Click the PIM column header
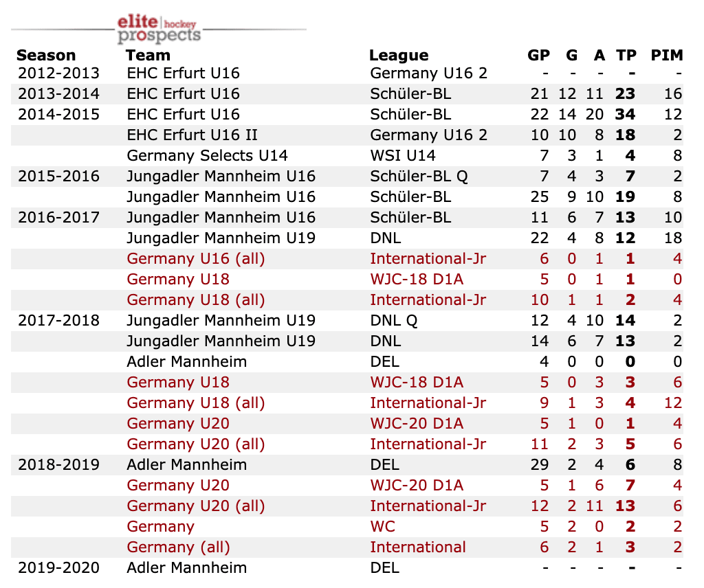Screen dimensions: 704x588 point(666,56)
